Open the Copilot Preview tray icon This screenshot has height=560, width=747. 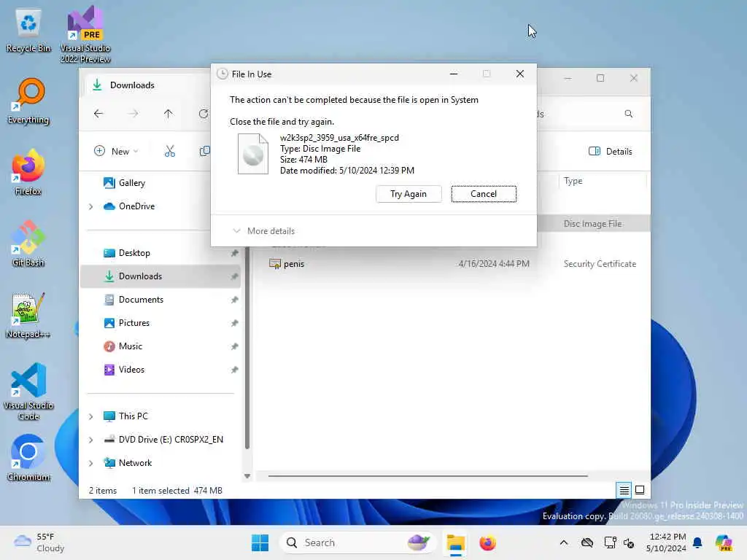(723, 542)
